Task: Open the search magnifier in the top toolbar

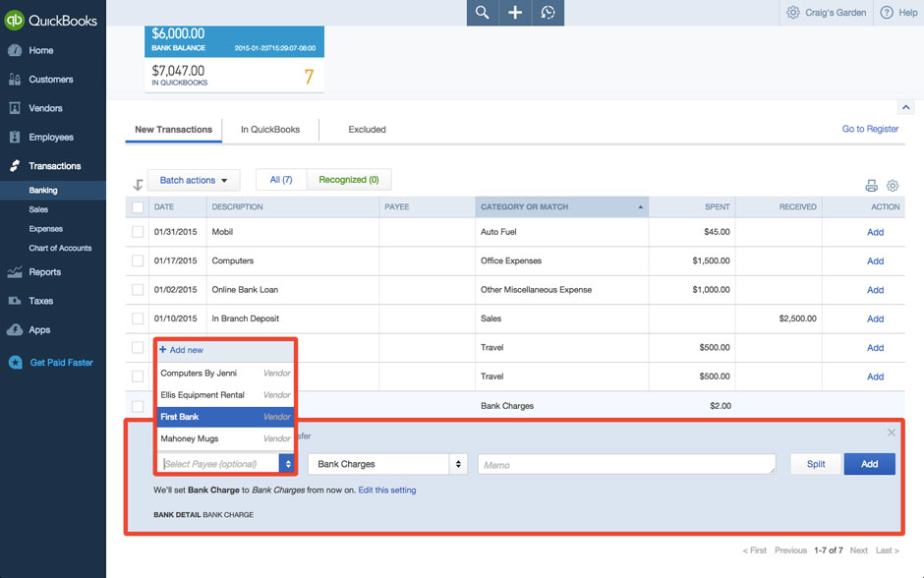Action: (x=481, y=13)
